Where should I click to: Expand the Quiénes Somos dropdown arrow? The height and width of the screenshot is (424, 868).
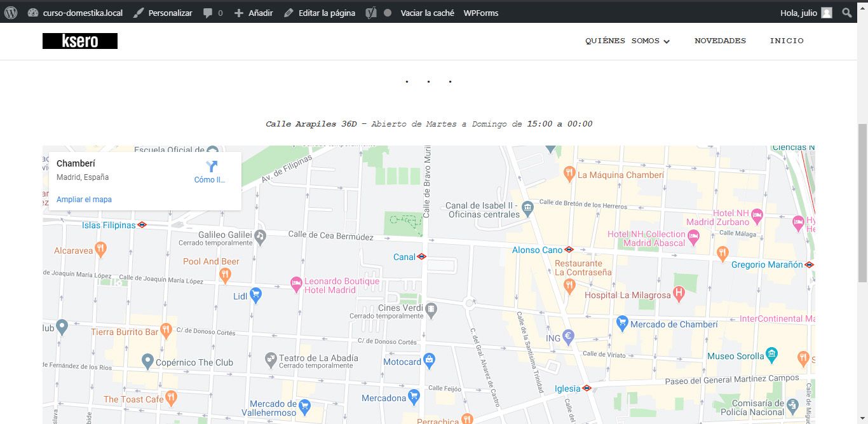click(x=667, y=41)
